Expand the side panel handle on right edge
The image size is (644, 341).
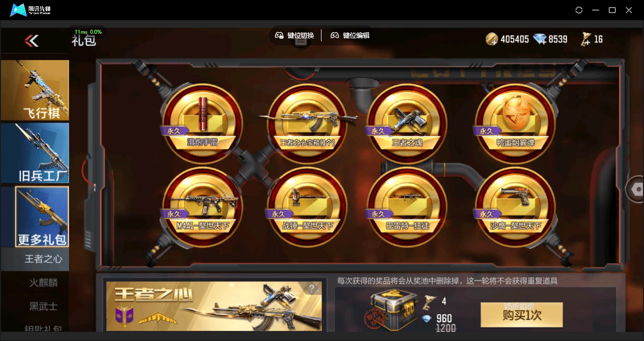(636, 190)
